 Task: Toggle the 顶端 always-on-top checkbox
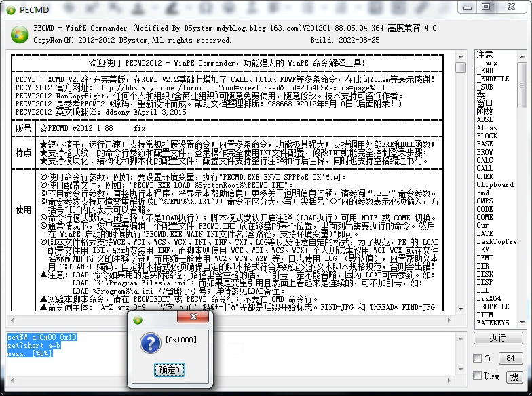pos(478,376)
